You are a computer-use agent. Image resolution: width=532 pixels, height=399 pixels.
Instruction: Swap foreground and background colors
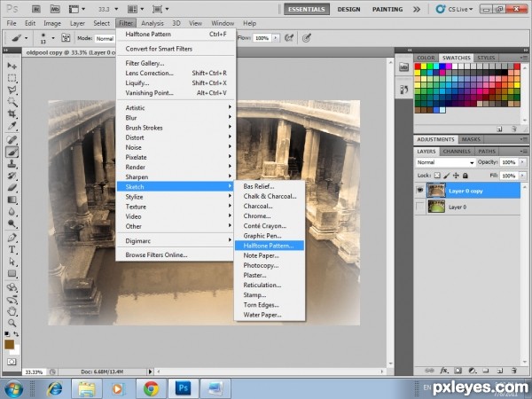(16, 334)
